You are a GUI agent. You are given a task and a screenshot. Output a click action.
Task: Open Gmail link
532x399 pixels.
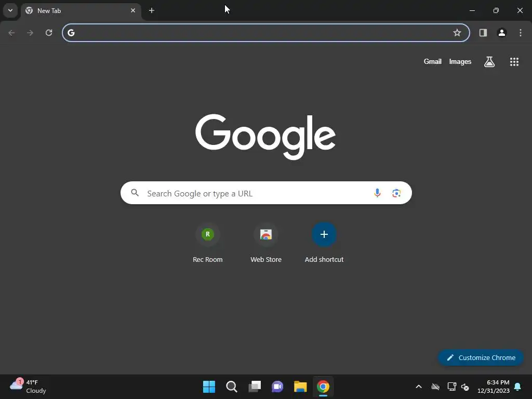(433, 61)
